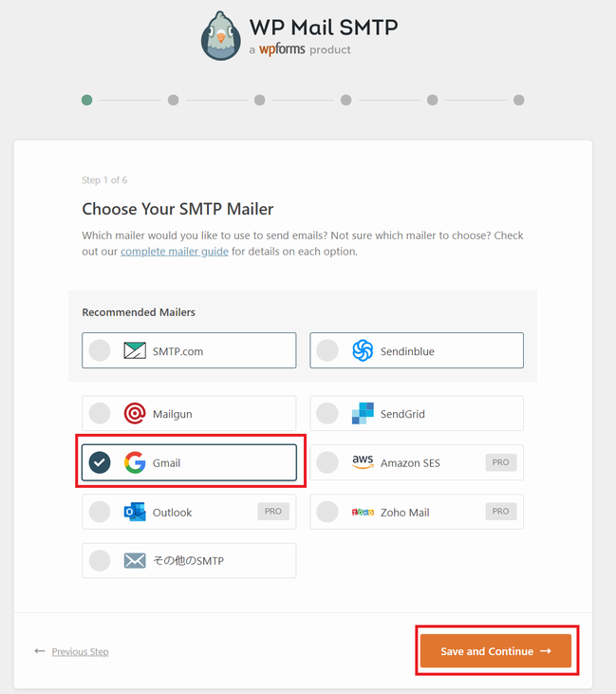Click the Step 1 of 6 text
The image size is (616, 694).
(104, 180)
